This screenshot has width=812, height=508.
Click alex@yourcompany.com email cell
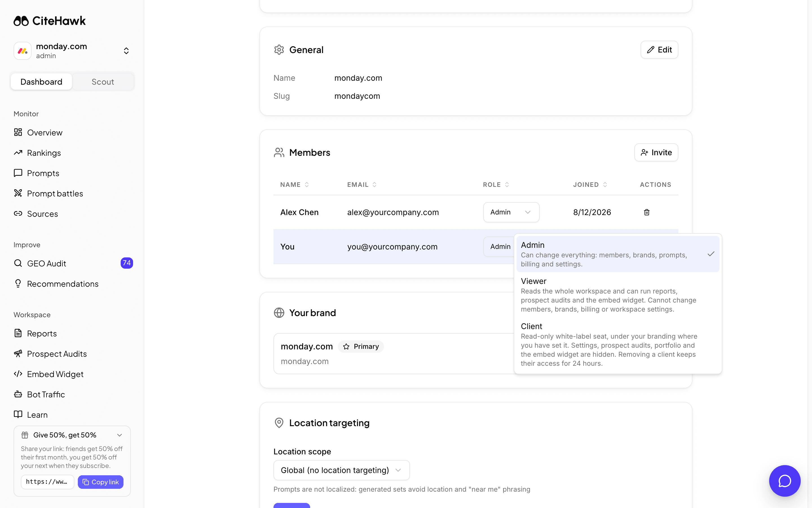click(x=393, y=212)
